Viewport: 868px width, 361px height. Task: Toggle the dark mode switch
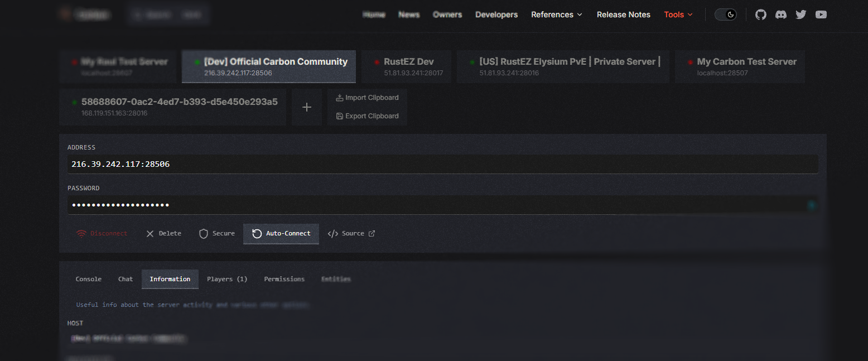726,15
